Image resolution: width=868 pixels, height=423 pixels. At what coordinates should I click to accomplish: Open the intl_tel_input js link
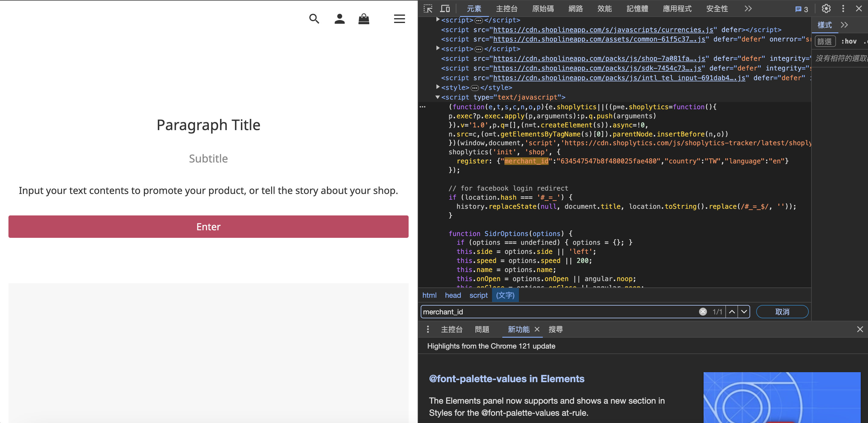619,78
